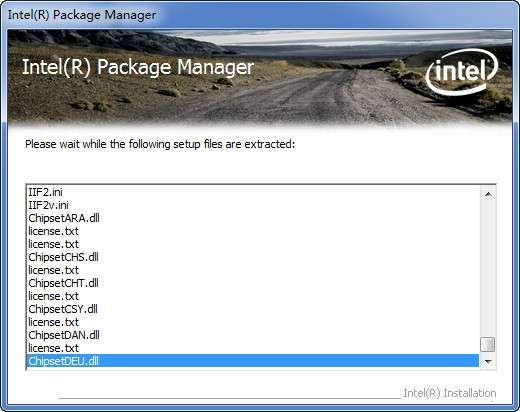
Task: Click the window title bar text
Action: pos(82,15)
